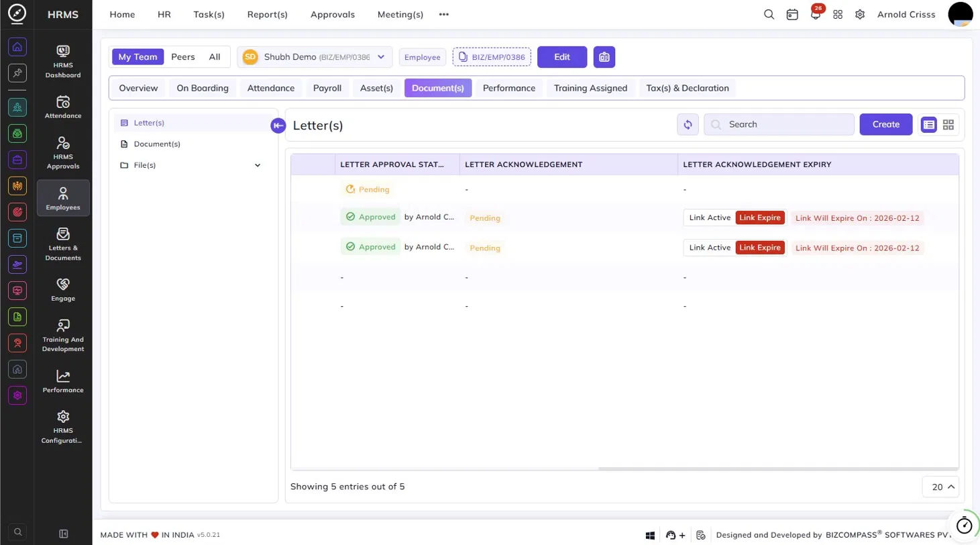The image size is (980, 545).
Task: Open the Engage module
Action: [x=63, y=289]
